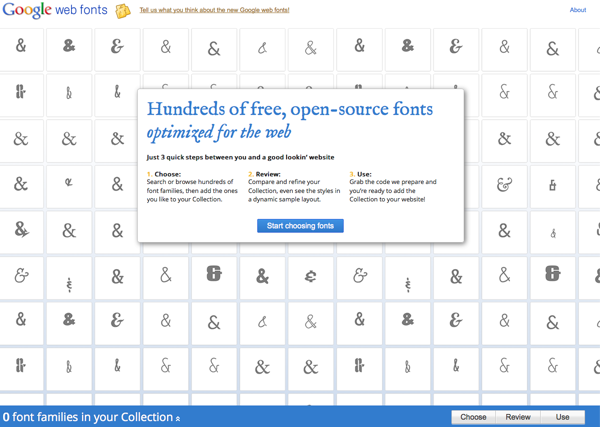Click the '3. Use:' step heading
This screenshot has width=600, height=427.
point(360,174)
